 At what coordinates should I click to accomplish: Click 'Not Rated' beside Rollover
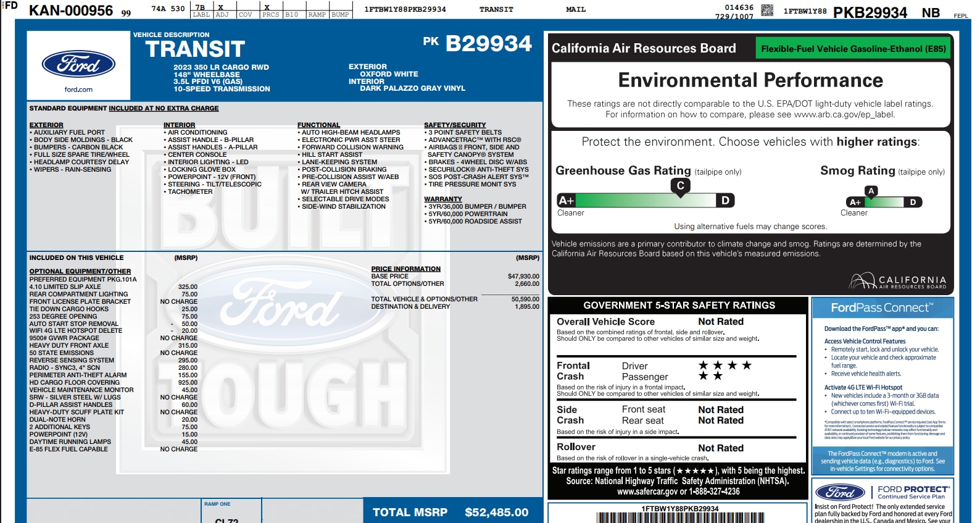click(721, 448)
